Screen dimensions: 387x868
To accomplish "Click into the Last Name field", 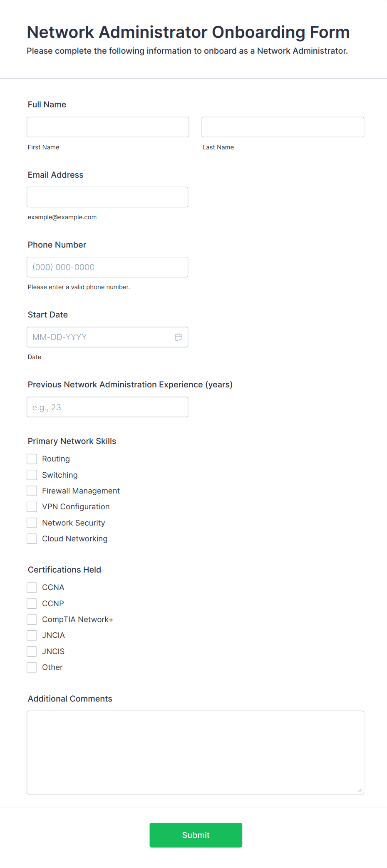I will coord(283,127).
